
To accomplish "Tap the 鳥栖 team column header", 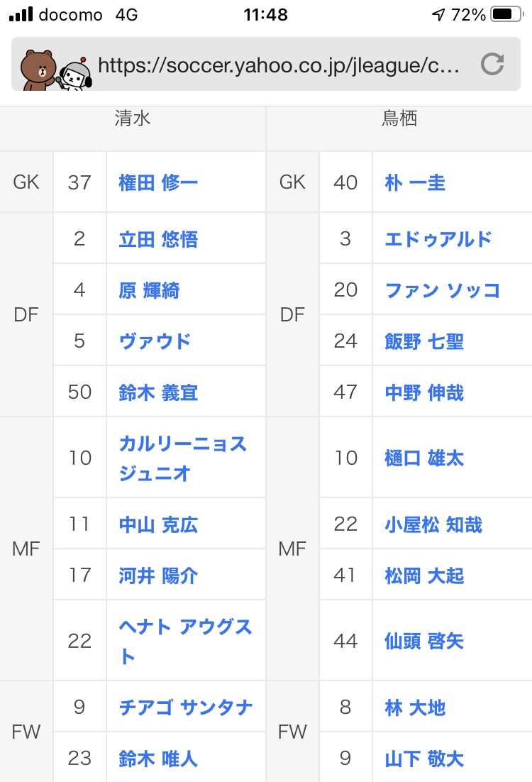I will pos(399,119).
